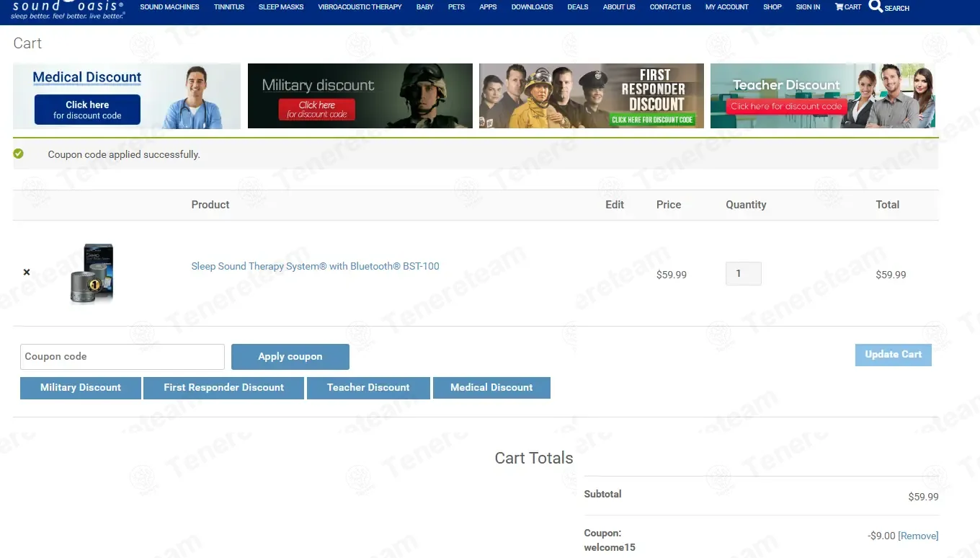Click the Military discount banner

pos(360,96)
